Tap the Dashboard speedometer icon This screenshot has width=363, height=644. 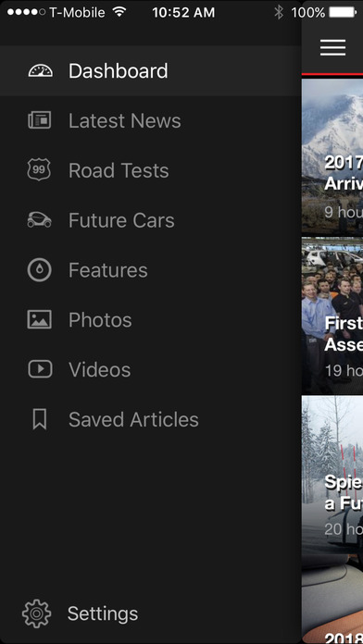coord(41,70)
